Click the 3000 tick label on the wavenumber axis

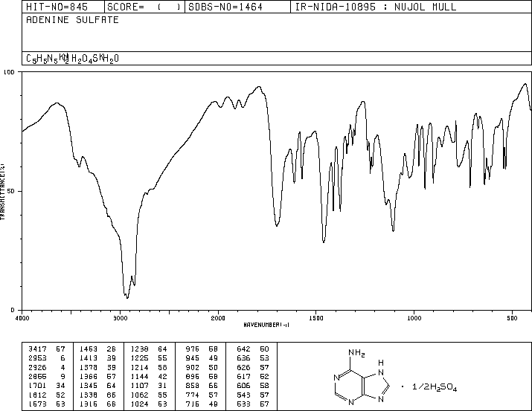(120, 318)
